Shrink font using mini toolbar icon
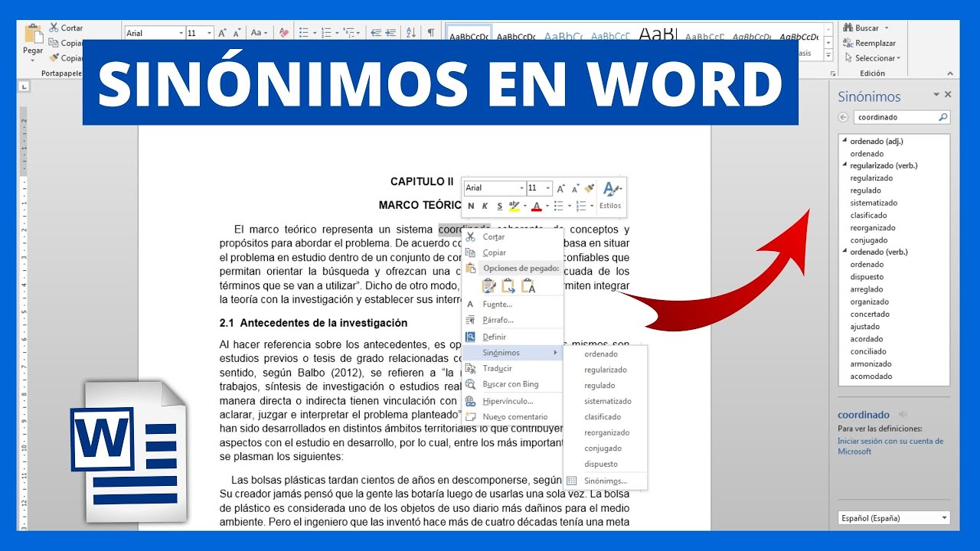 coord(574,188)
